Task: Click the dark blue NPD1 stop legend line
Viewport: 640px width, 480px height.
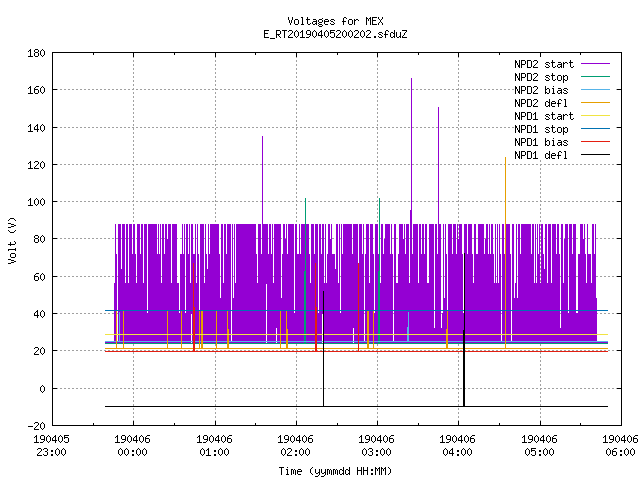Action: point(595,129)
